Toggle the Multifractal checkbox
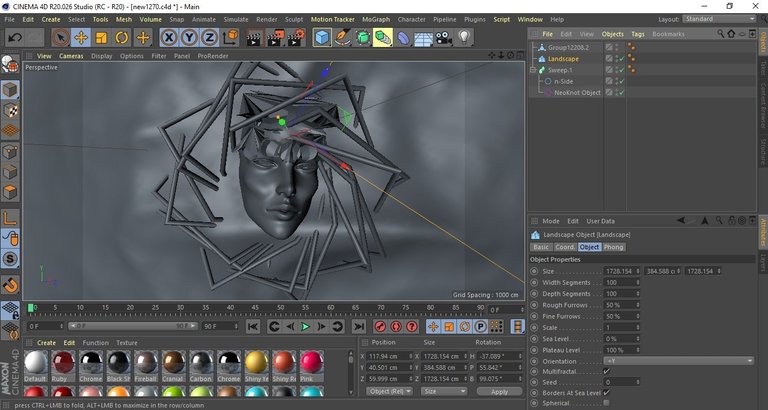The height and width of the screenshot is (410, 768). point(606,372)
